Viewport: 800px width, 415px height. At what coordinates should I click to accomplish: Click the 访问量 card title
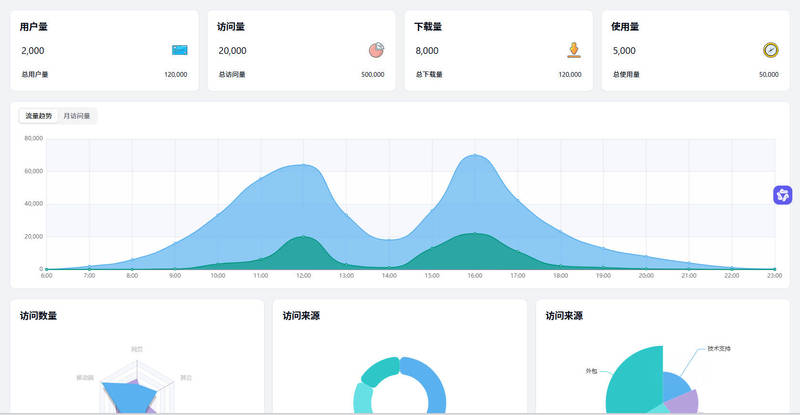click(231, 27)
